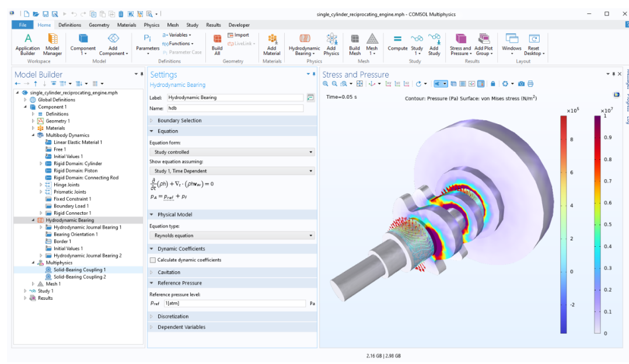The image size is (629, 364).
Task: Click the Zoom Extents icon
Action: pos(360,84)
